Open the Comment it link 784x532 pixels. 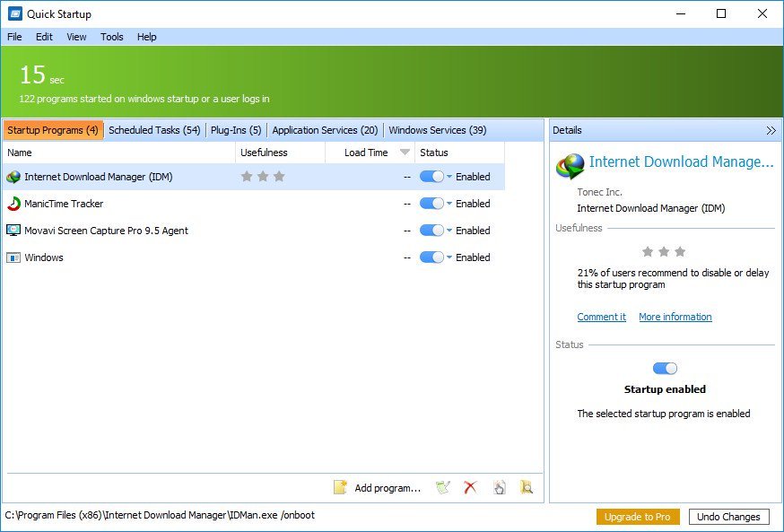click(602, 317)
